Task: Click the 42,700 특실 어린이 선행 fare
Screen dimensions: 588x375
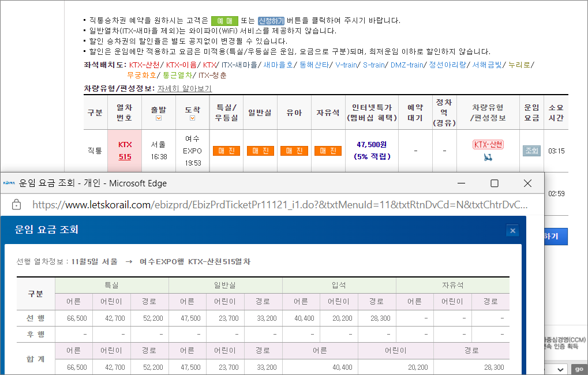Action: (115, 318)
